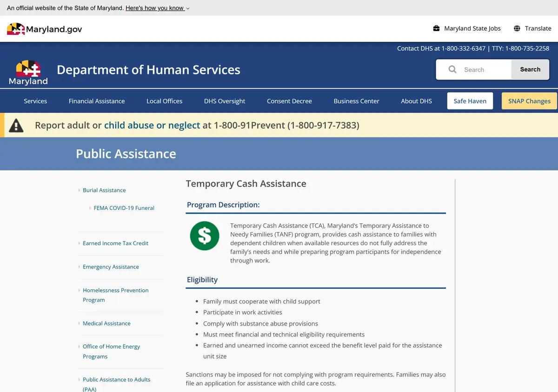Click 'Family must cooperate with child support' bullet
The width and height of the screenshot is (558, 392).
coord(262,301)
